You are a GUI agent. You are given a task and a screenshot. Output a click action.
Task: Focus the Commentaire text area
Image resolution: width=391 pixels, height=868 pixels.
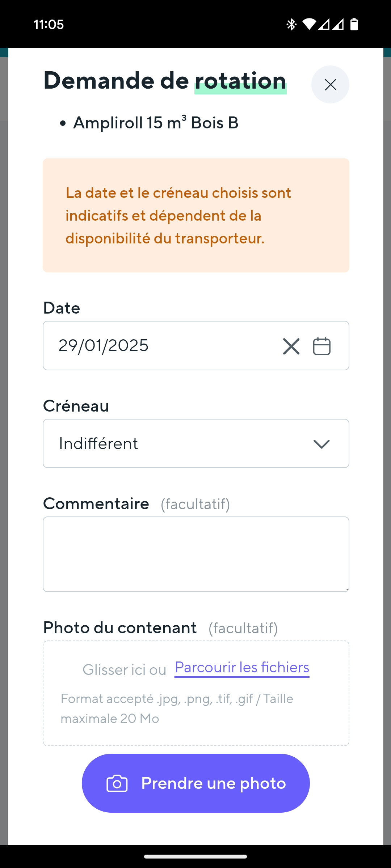click(x=195, y=554)
